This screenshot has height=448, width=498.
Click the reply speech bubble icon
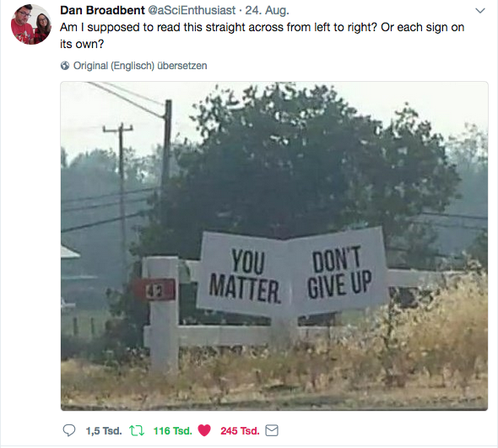tap(69, 430)
